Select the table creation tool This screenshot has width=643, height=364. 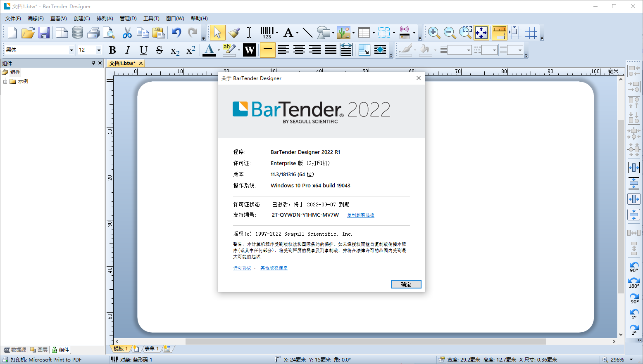coord(364,33)
